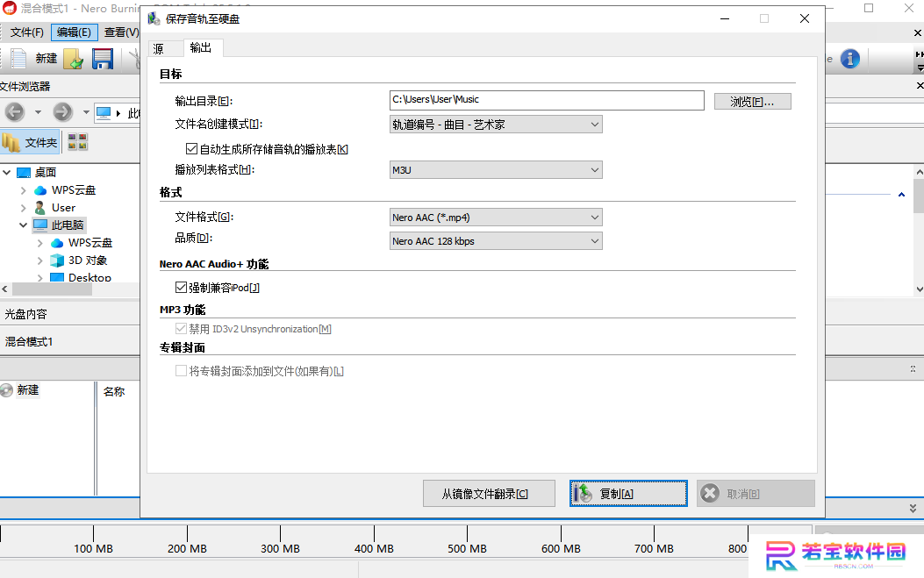Toggle the 文件夹 folder view button
Screen dimensions: 924x578
[x=30, y=143]
